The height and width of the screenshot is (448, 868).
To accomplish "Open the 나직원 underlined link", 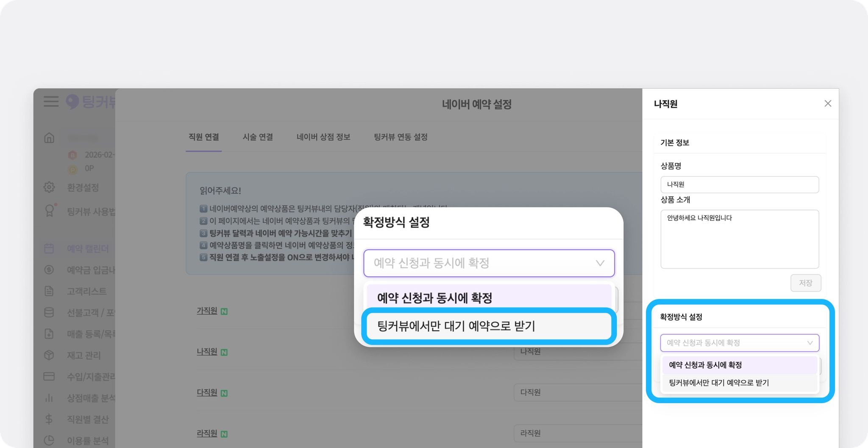I will coord(207,352).
